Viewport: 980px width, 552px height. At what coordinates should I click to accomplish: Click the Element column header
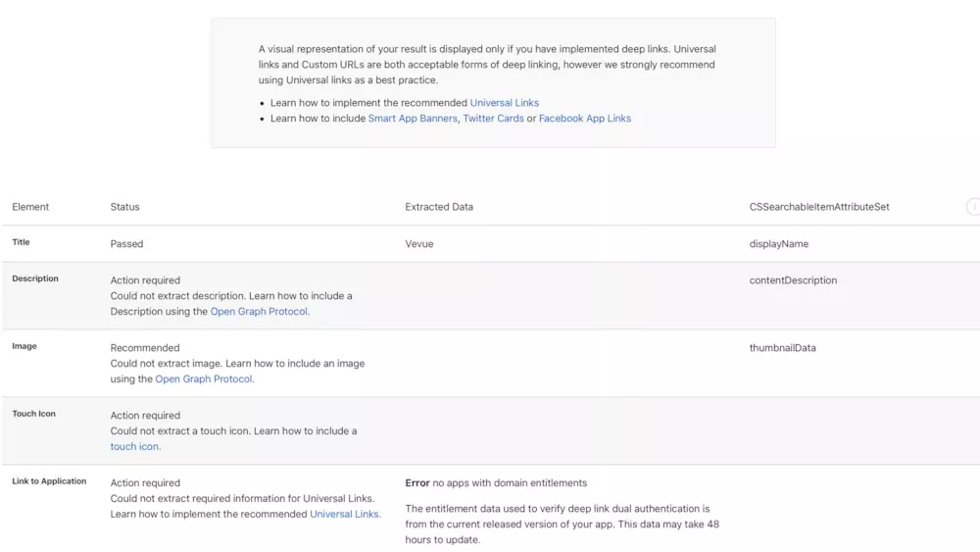coord(30,207)
